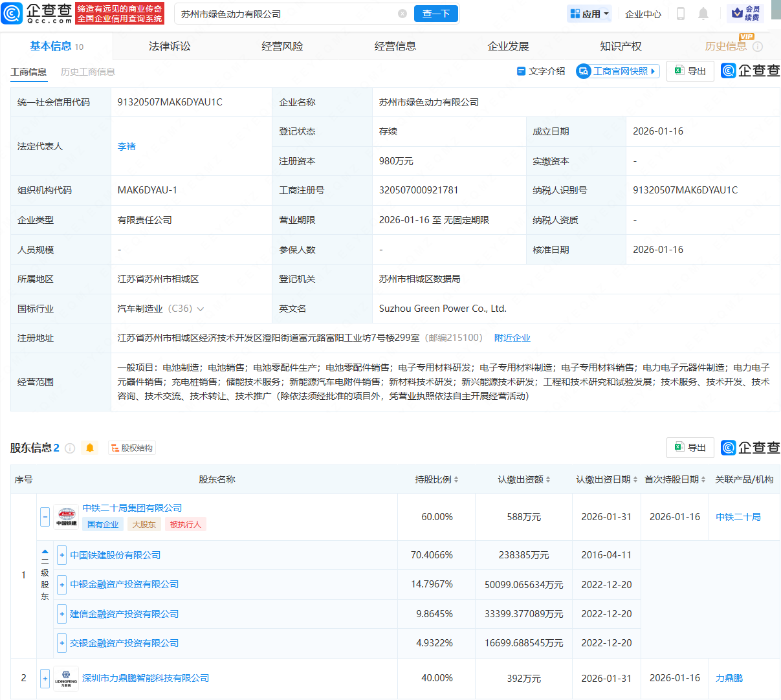Expand the 中国铁建股份有限公司 row

(x=62, y=555)
